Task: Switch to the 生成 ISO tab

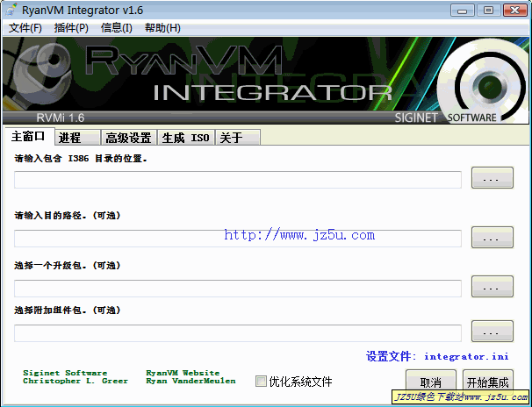Action: tap(186, 138)
